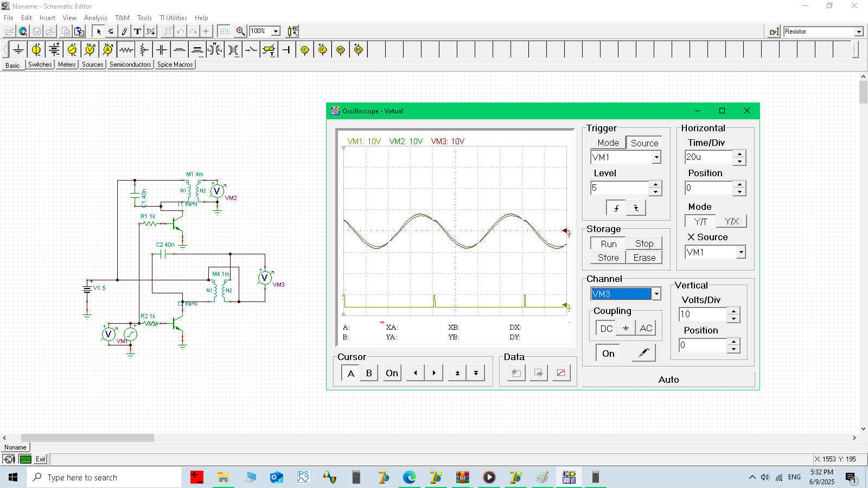This screenshot has height=488, width=868.
Task: Open the Resistor component dropdown
Action: click(x=859, y=31)
